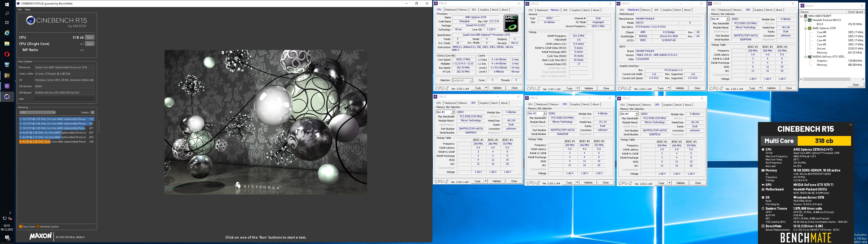Click computer icon in Clocks tree
The width and height of the screenshot is (868, 244).
806,16
